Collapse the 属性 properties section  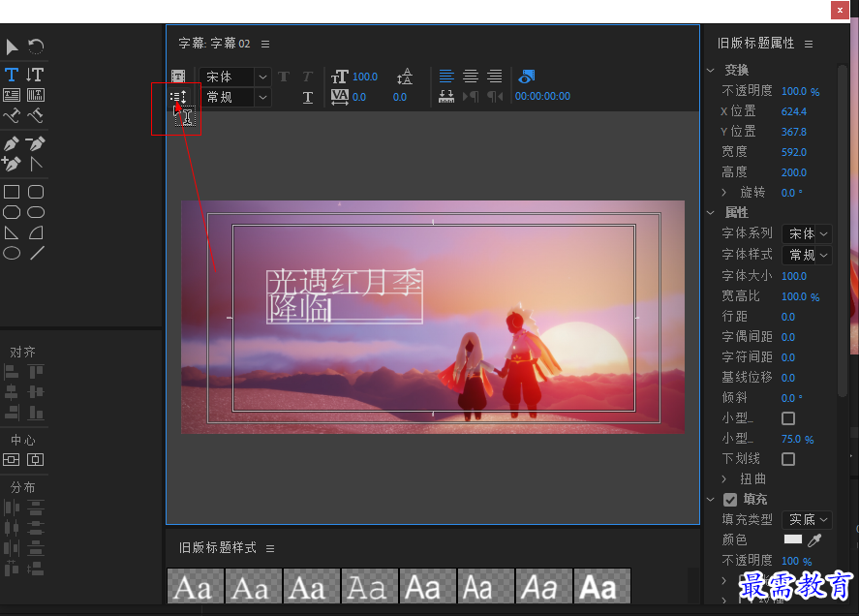point(711,213)
